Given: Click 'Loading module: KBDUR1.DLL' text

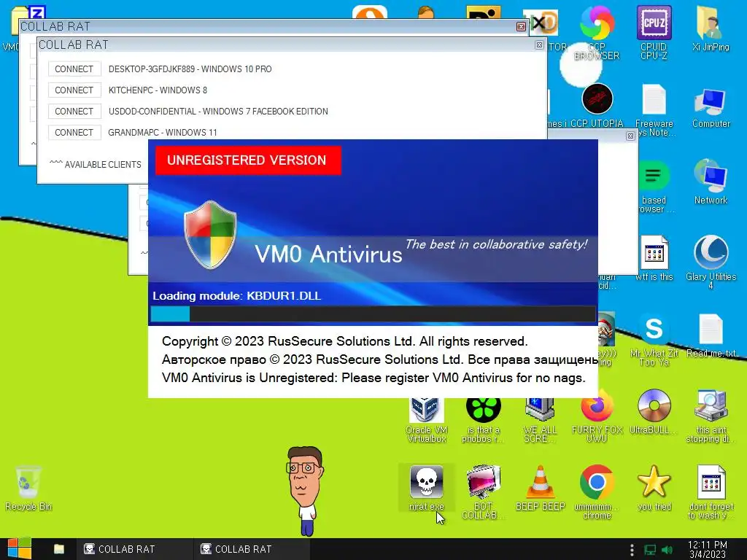Looking at the screenshot, I should [x=237, y=296].
